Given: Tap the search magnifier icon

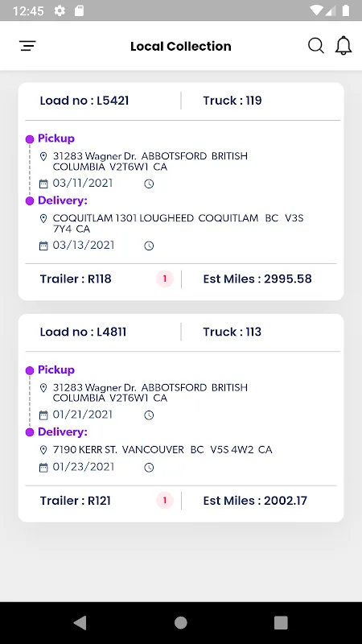Looking at the screenshot, I should 316,46.
